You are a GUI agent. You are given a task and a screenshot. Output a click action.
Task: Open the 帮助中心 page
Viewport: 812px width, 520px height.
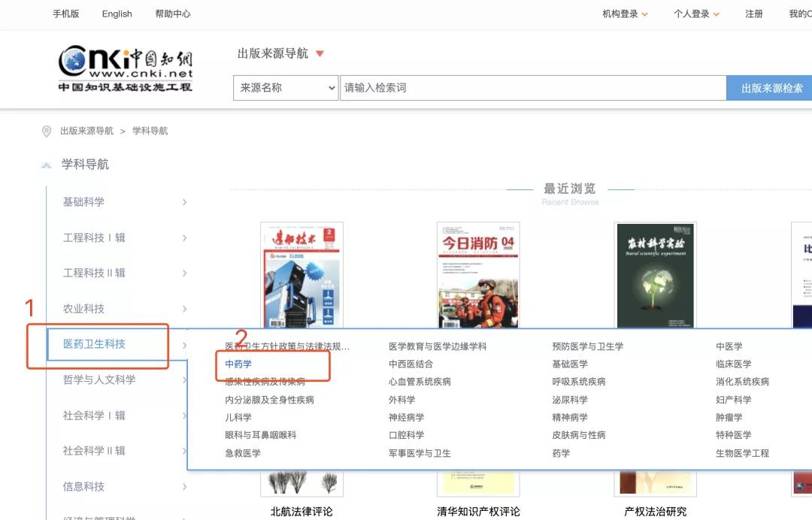pos(172,14)
